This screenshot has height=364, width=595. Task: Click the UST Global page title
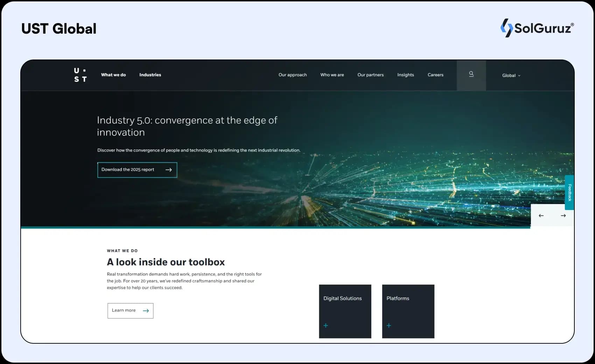point(59,29)
